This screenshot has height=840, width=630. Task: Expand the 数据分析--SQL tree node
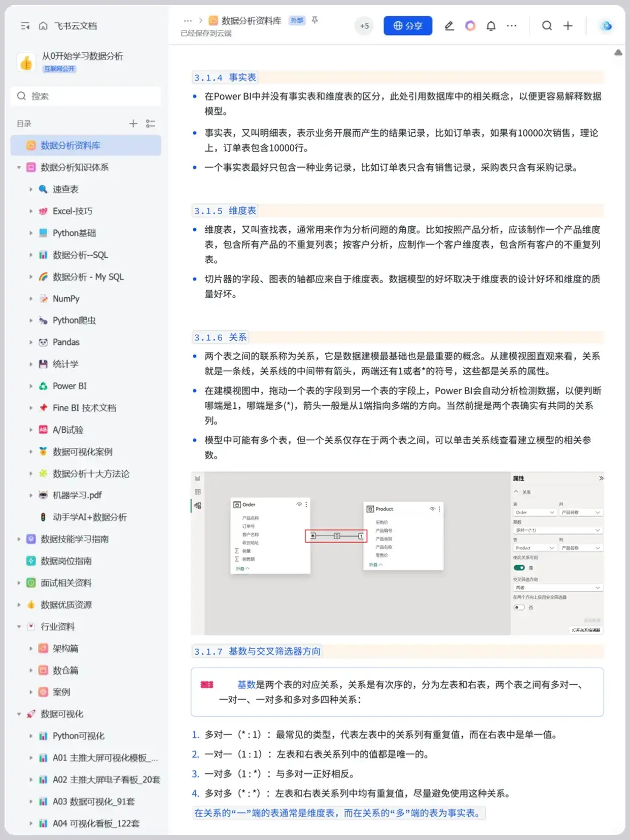click(x=31, y=255)
